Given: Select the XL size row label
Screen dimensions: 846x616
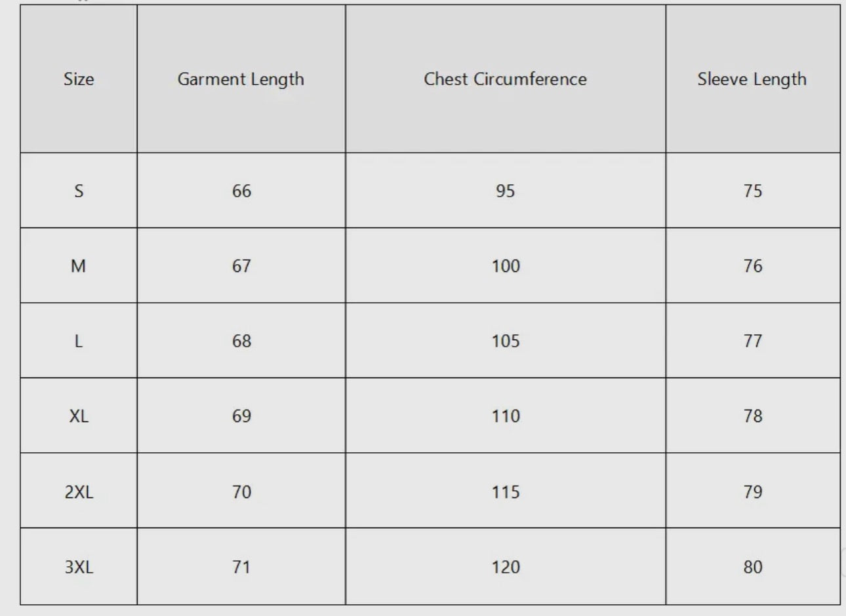Looking at the screenshot, I should coord(79,416).
